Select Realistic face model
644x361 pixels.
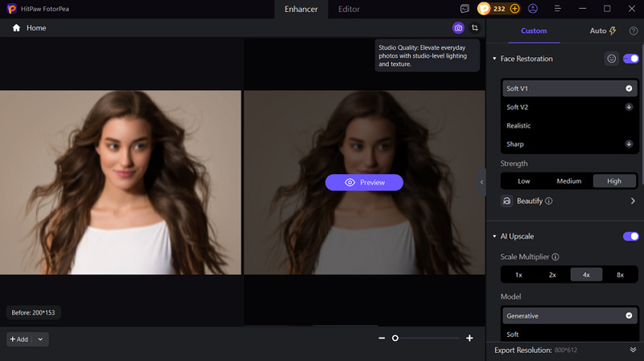[x=569, y=126]
